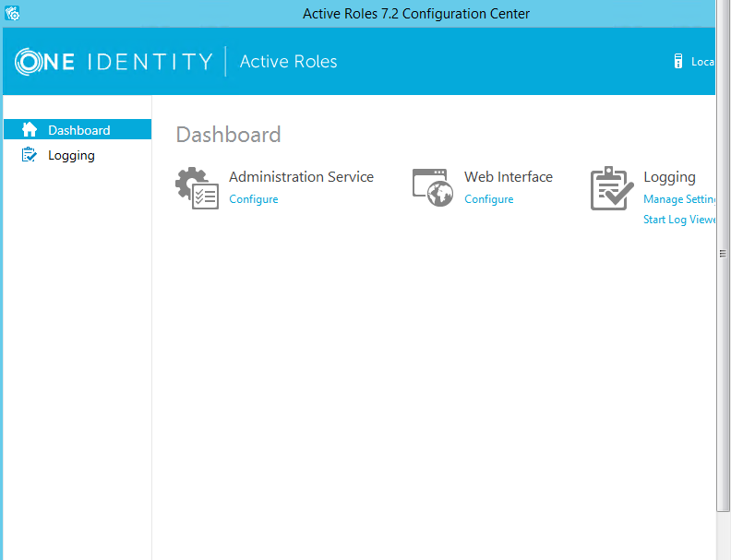Click the Active Roles header text

point(289,62)
